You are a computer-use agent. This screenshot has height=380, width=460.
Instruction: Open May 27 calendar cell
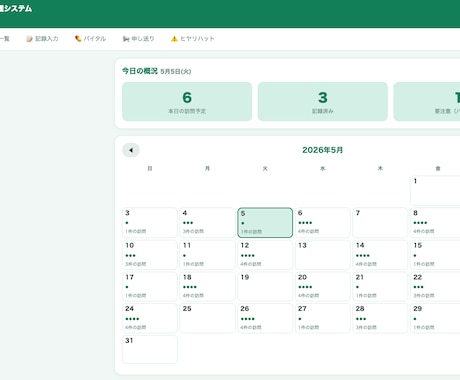323,318
